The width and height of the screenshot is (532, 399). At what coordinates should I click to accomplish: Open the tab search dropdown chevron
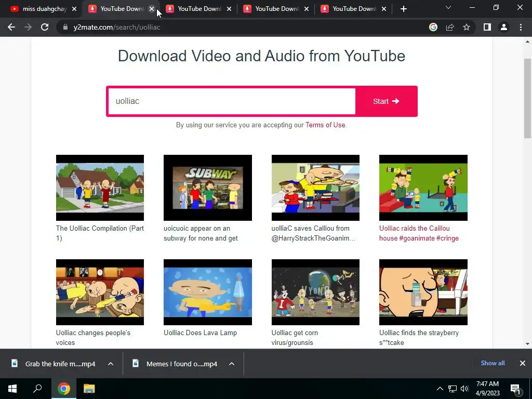click(x=448, y=7)
